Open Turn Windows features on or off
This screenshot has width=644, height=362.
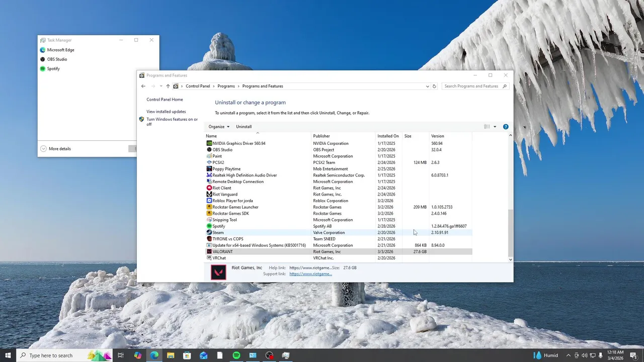pyautogui.click(x=172, y=122)
